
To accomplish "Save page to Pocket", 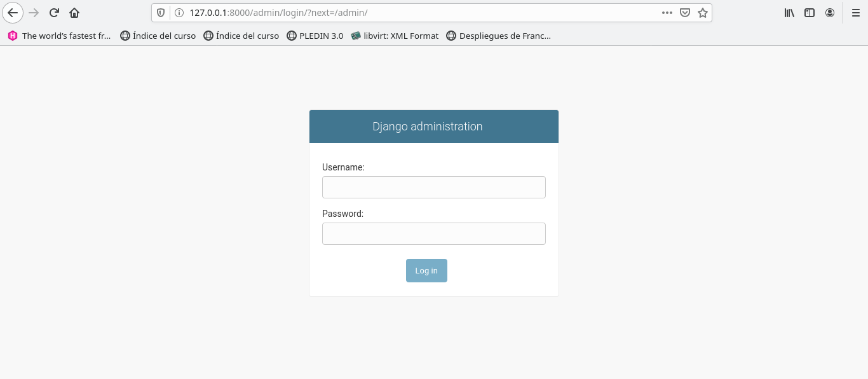I will 685,13.
